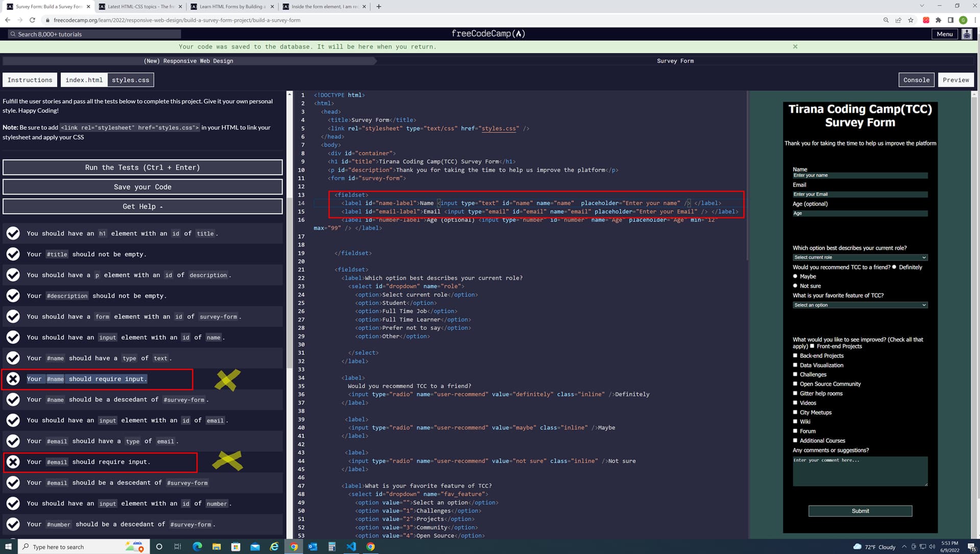
Task: Check the Open Source Community checkbox
Action: click(795, 384)
